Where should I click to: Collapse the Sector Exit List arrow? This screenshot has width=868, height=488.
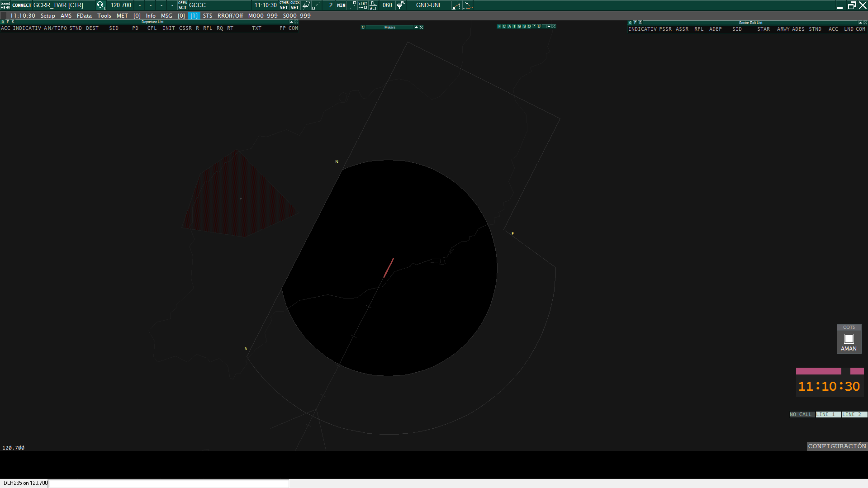click(860, 23)
